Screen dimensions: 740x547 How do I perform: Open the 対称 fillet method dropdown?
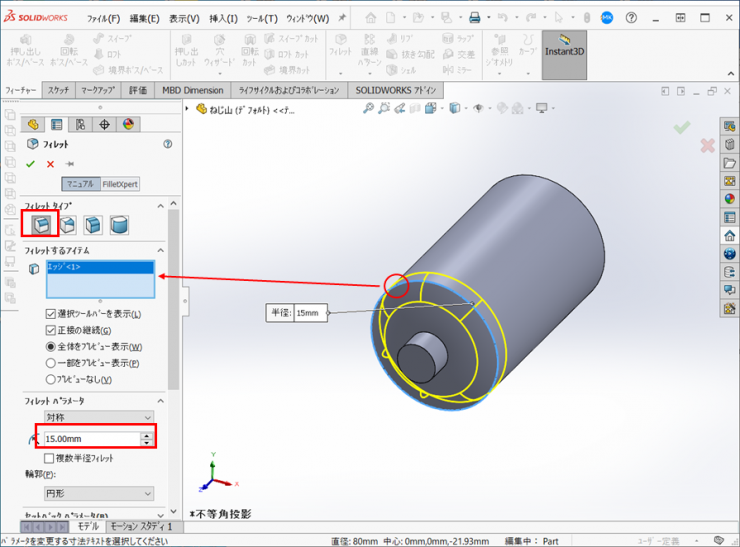pos(99,417)
